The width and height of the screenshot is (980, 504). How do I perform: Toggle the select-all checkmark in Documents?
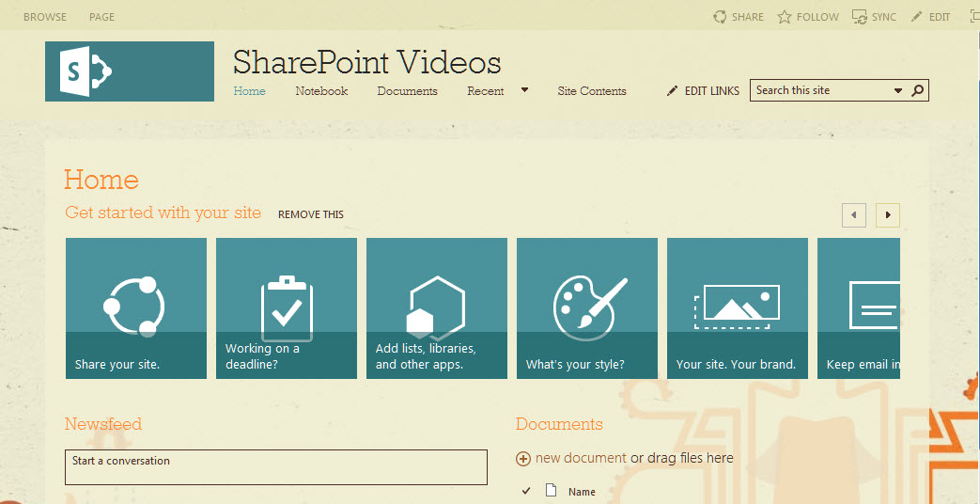point(525,491)
